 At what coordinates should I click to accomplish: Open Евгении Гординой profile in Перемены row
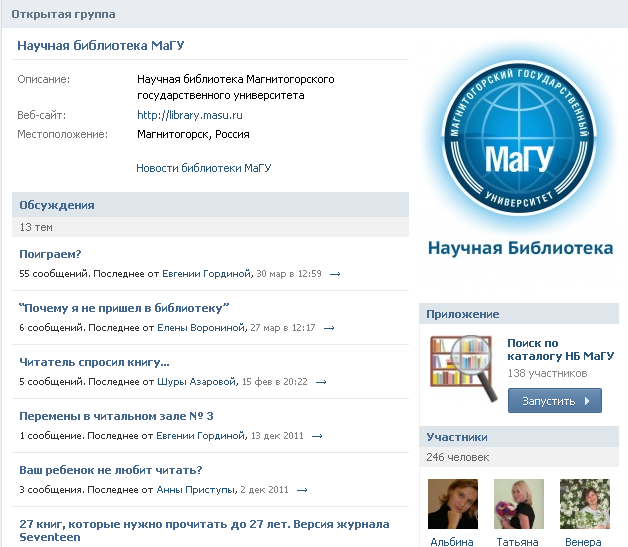200,436
